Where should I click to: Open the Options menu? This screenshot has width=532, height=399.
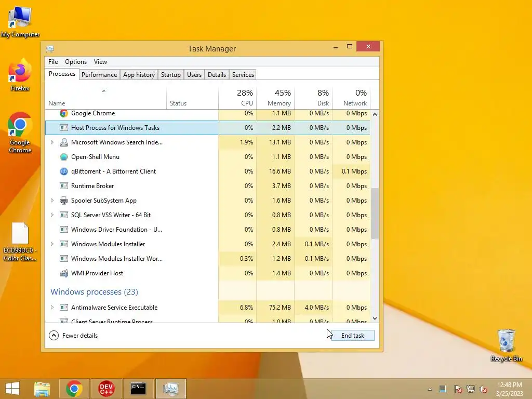pyautogui.click(x=76, y=62)
